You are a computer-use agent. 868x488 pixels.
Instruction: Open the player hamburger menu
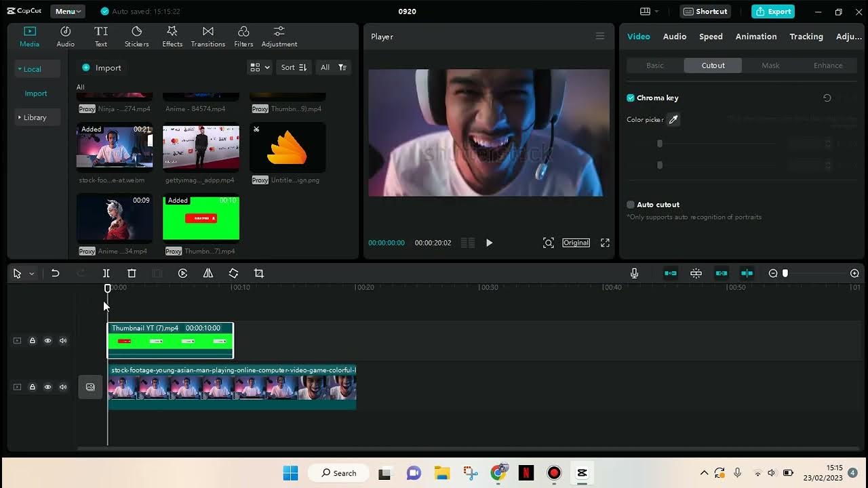(600, 36)
